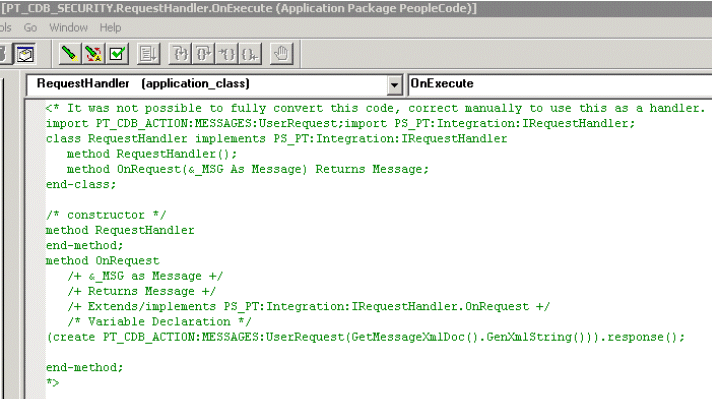Viewport: 712px width, 399px height.
Task: Click the '/* constructor */' comment line
Action: click(106, 215)
